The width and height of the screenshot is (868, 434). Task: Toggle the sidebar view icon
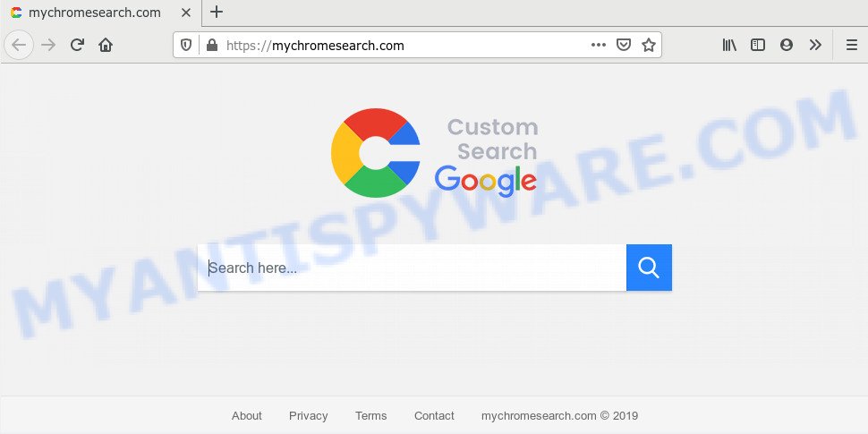(x=758, y=45)
